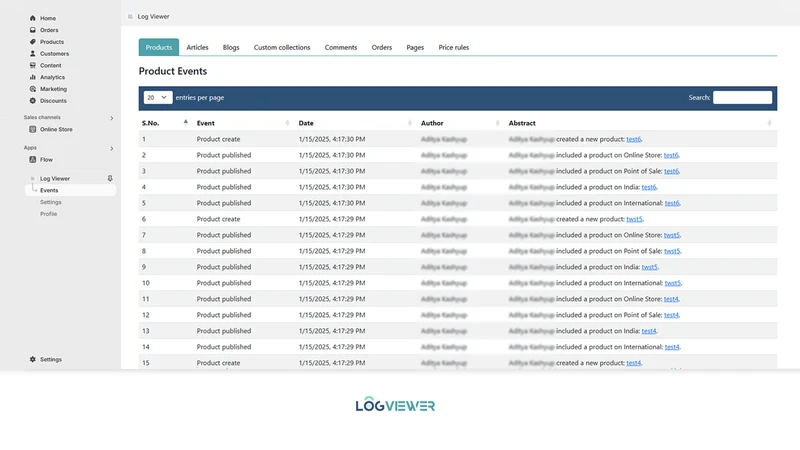Switch to the Articles tab
Viewport: 800px width, 450px height.
click(197, 47)
